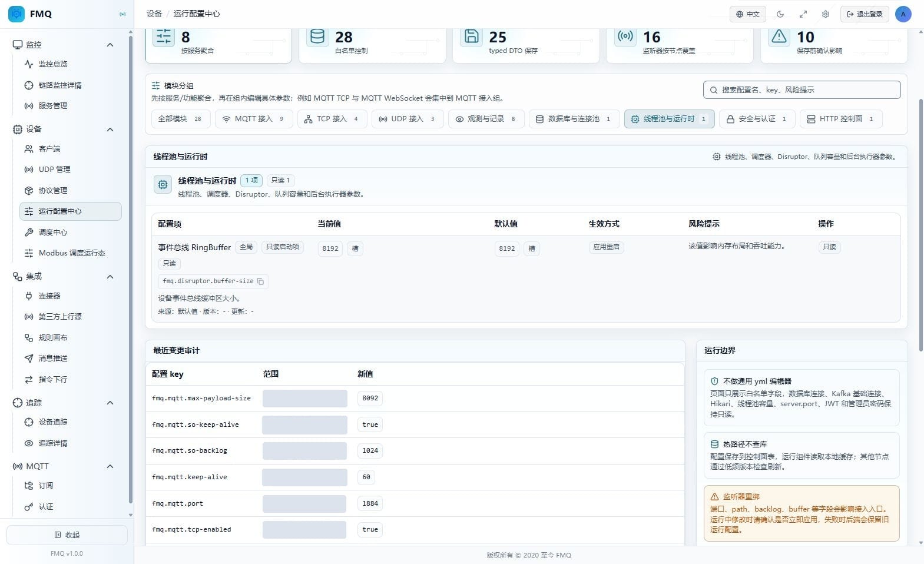The width and height of the screenshot is (924, 564).
Task: Click the FMQ logo icon
Action: tap(16, 14)
